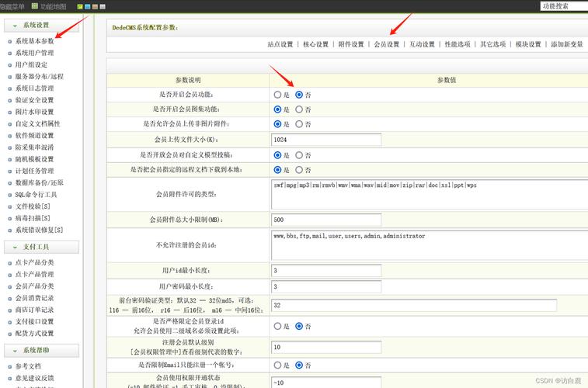The height and width of the screenshot is (388, 588).
Task: Open 计划任务管理 in the sidebar
Action: coord(34,171)
